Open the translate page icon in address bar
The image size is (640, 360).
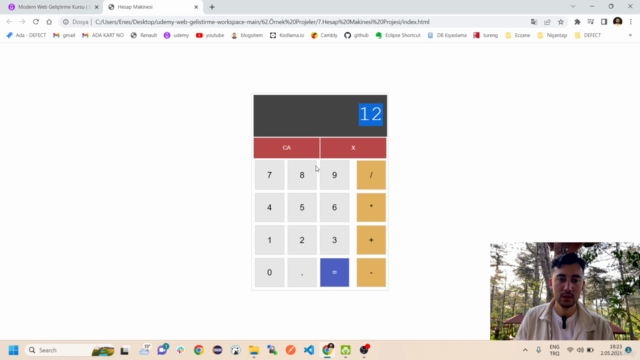(534, 22)
